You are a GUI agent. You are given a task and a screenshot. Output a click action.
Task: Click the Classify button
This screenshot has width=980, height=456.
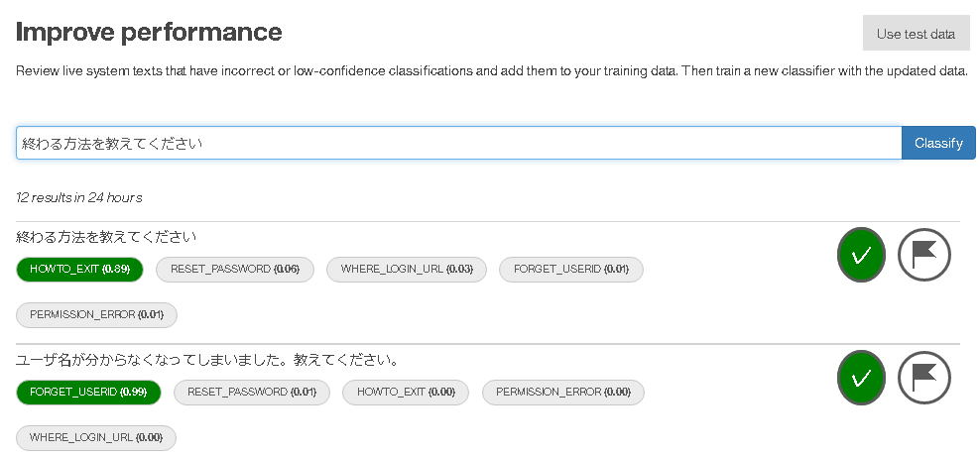[x=938, y=143]
